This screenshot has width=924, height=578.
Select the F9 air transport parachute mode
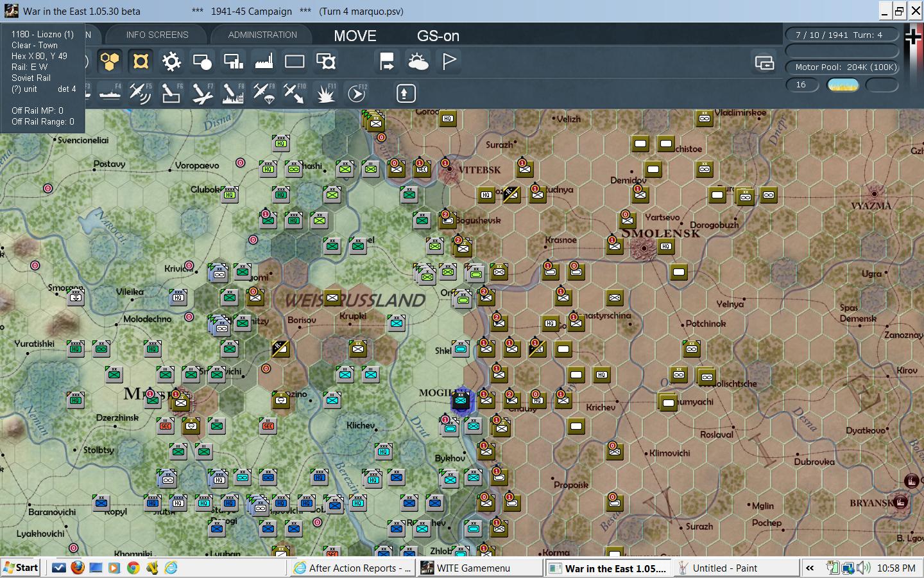(x=264, y=94)
